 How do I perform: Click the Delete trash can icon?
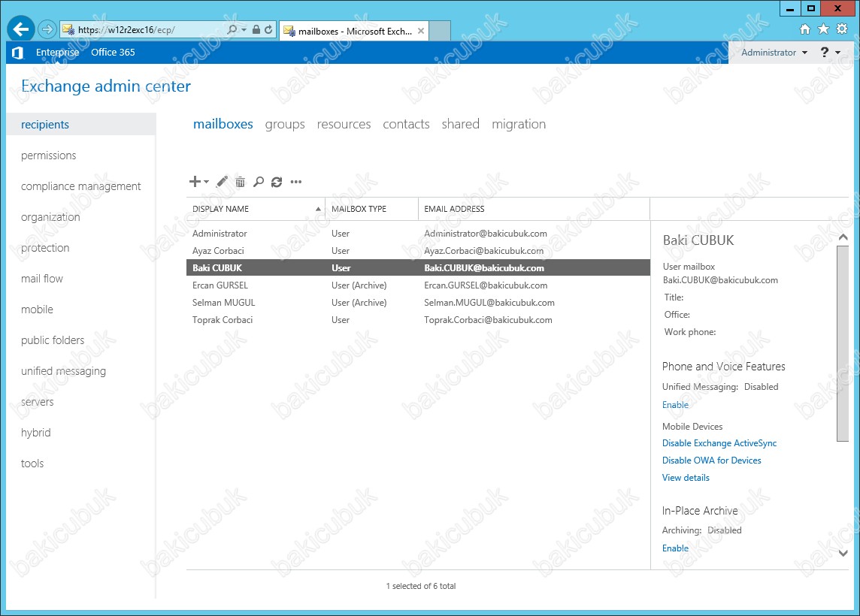[241, 181]
